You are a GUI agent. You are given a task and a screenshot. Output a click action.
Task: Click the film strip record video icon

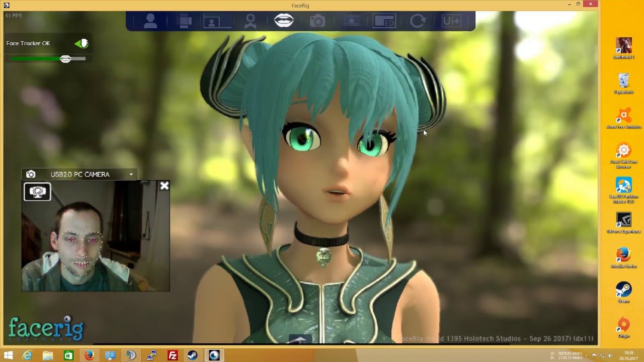coord(352,21)
